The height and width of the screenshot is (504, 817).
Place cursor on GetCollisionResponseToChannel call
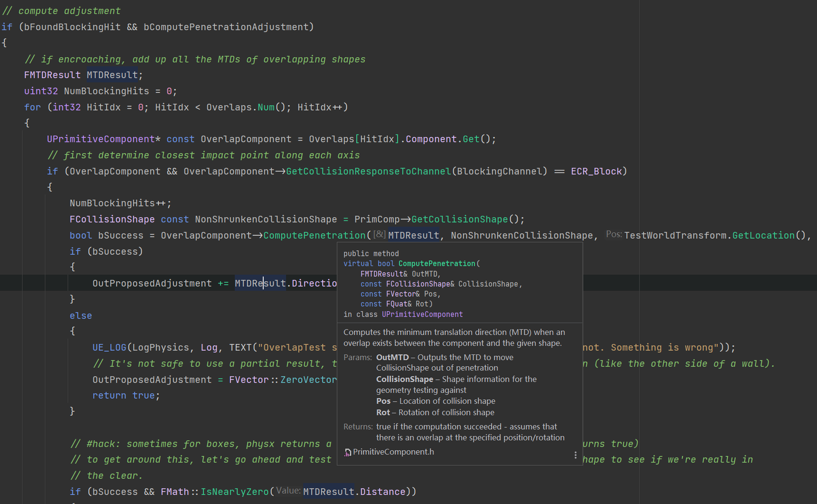368,172
